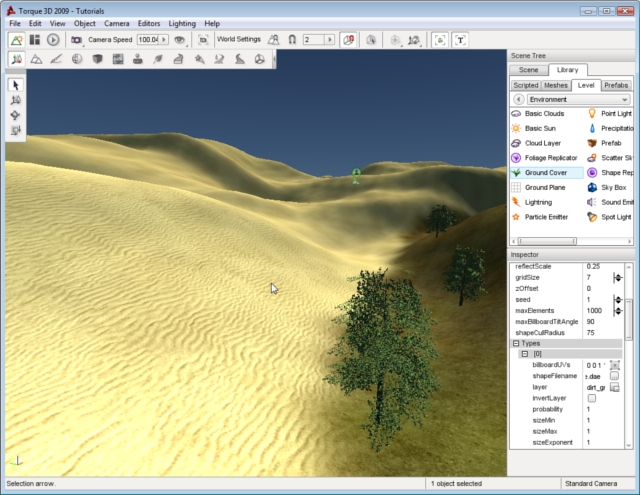640x495 pixels.
Task: Select the Basic Sun object icon
Action: tap(516, 129)
